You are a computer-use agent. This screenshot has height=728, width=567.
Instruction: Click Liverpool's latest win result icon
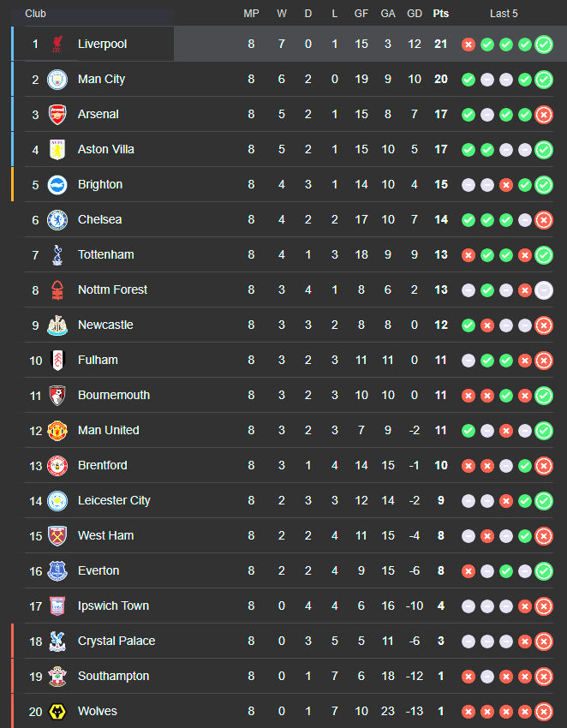tap(544, 45)
